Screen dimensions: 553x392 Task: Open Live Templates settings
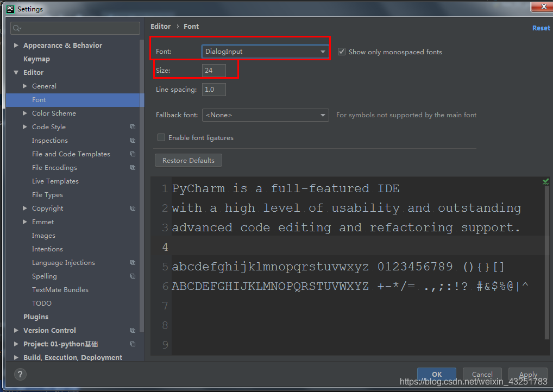(55, 181)
